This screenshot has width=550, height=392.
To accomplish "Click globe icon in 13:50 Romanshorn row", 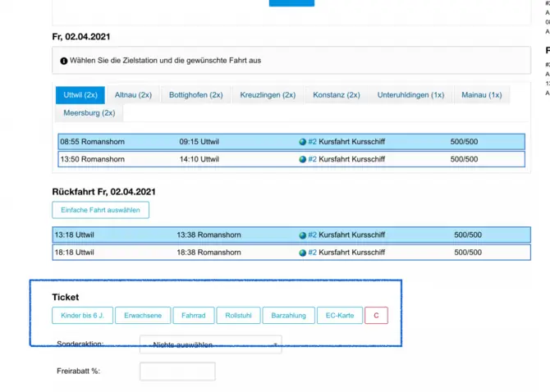I will 302,159.
